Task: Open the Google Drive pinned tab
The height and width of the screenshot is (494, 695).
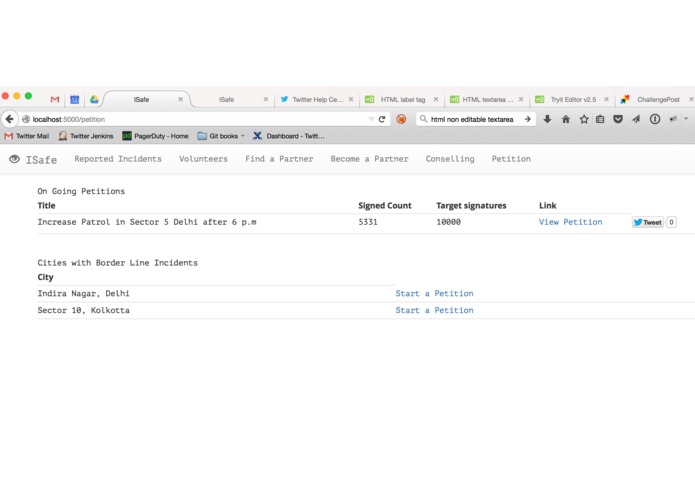Action: pos(94,100)
